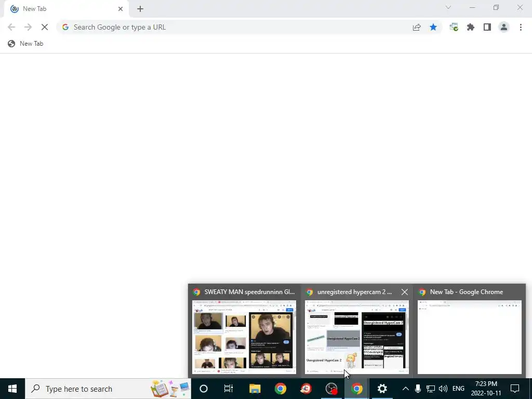Switch to New Tab - Google Chrome preview
Image resolution: width=532 pixels, height=399 pixels.
point(469,337)
